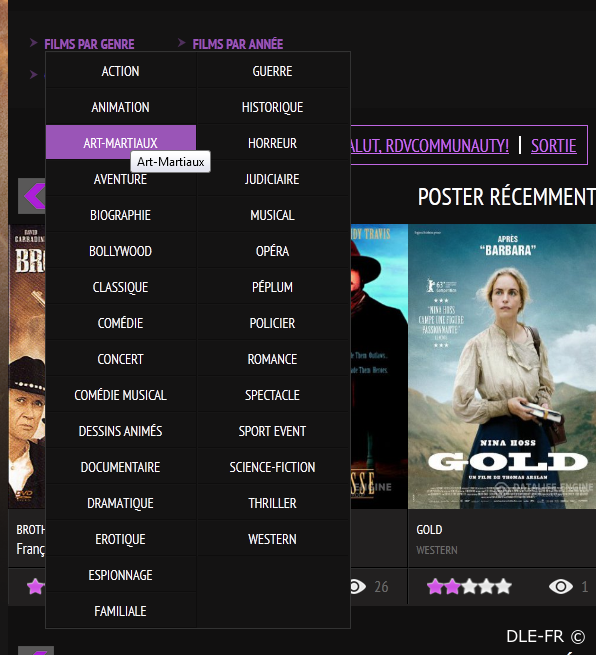Open the Familiale category

point(120,611)
